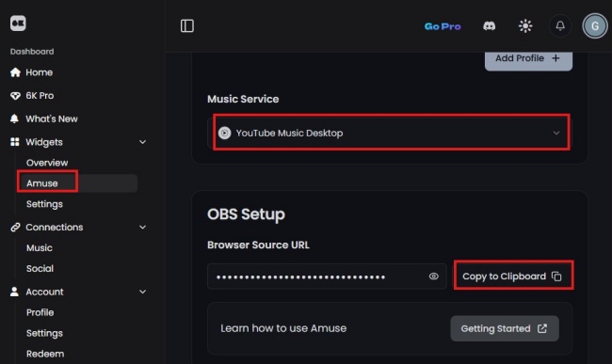
Task: Click the Account person icon
Action: pyautogui.click(x=14, y=292)
